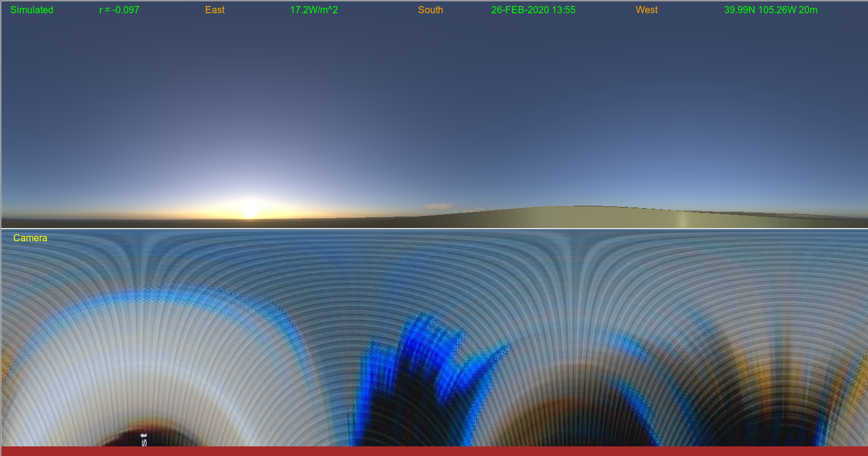Click the white divider between the panels

pos(434,229)
